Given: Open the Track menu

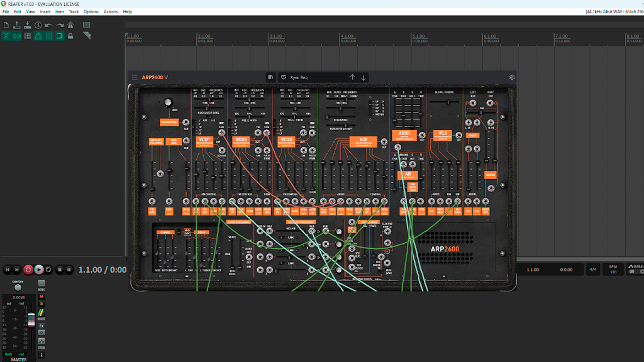Looking at the screenshot, I should tap(74, 12).
